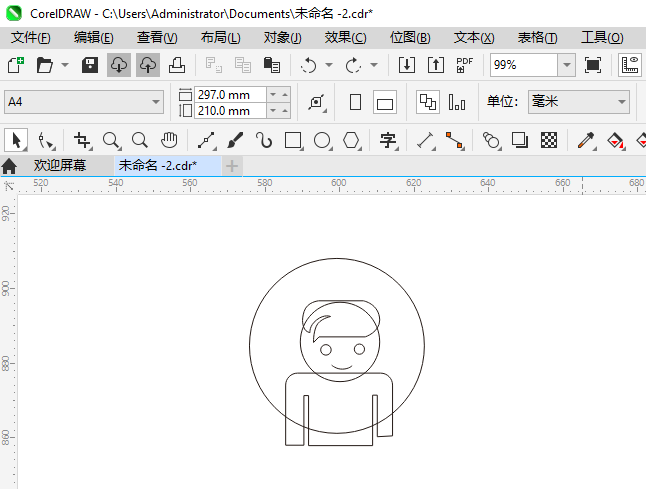Toggle apply layout to current page only
The image size is (646, 489).
point(457,102)
